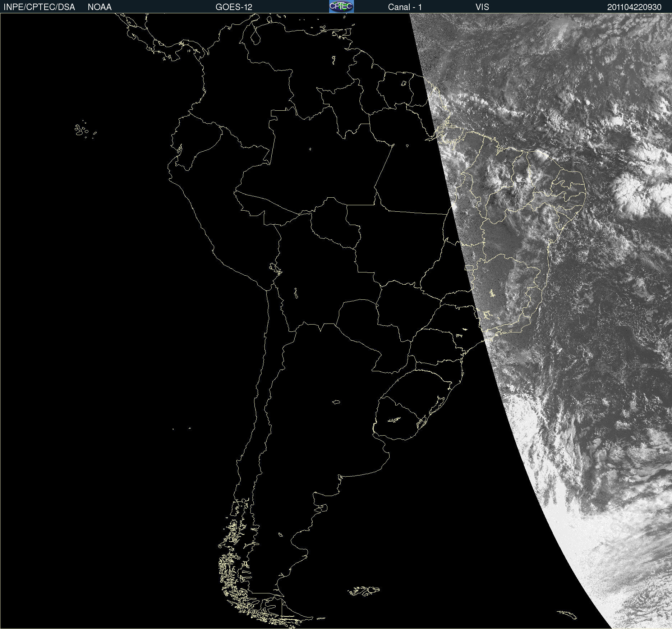Click the INPE/CPTEC/DSA header text
The width and height of the screenshot is (672, 629).
[39, 7]
